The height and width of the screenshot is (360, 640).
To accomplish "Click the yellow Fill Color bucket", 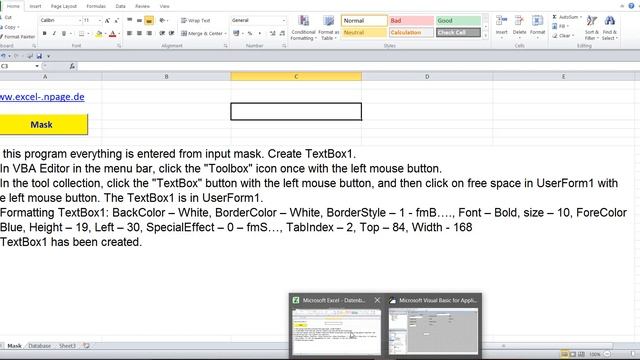I will 99,34.
